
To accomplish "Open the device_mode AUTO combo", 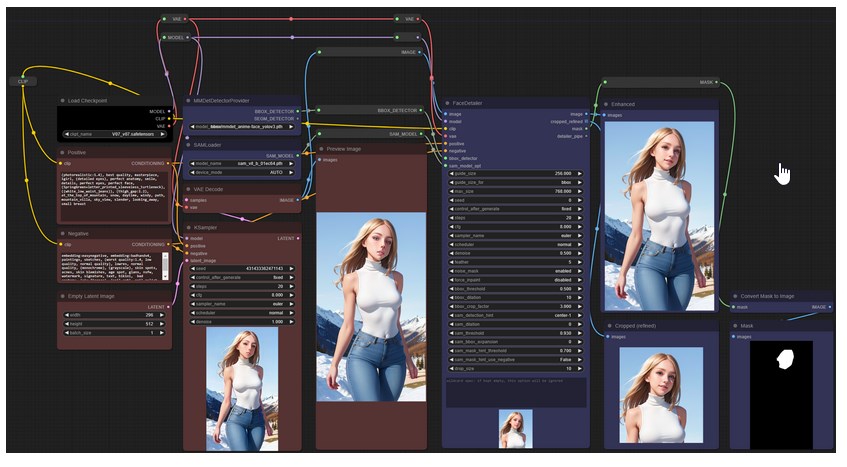I will point(242,173).
